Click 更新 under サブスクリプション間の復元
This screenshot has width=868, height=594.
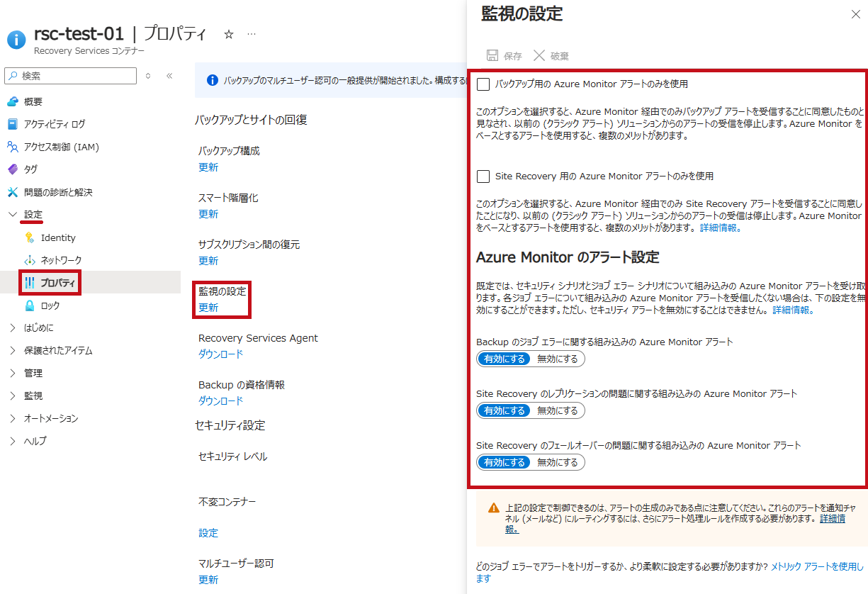point(208,261)
